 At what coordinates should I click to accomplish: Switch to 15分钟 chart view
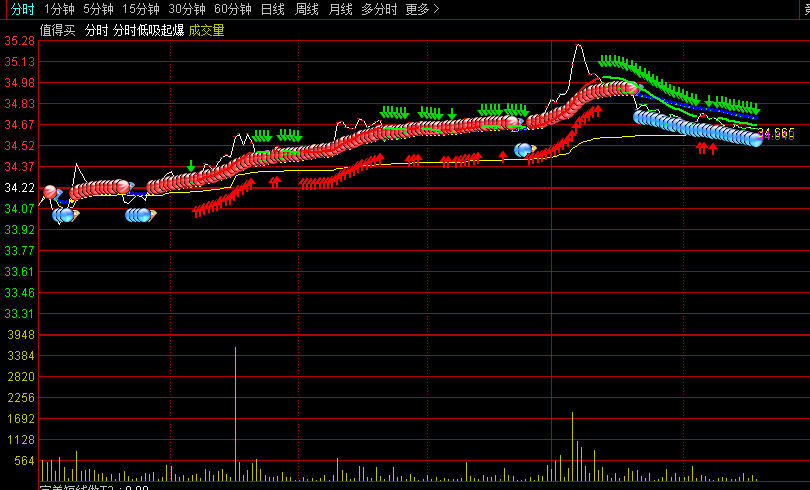[x=141, y=9]
